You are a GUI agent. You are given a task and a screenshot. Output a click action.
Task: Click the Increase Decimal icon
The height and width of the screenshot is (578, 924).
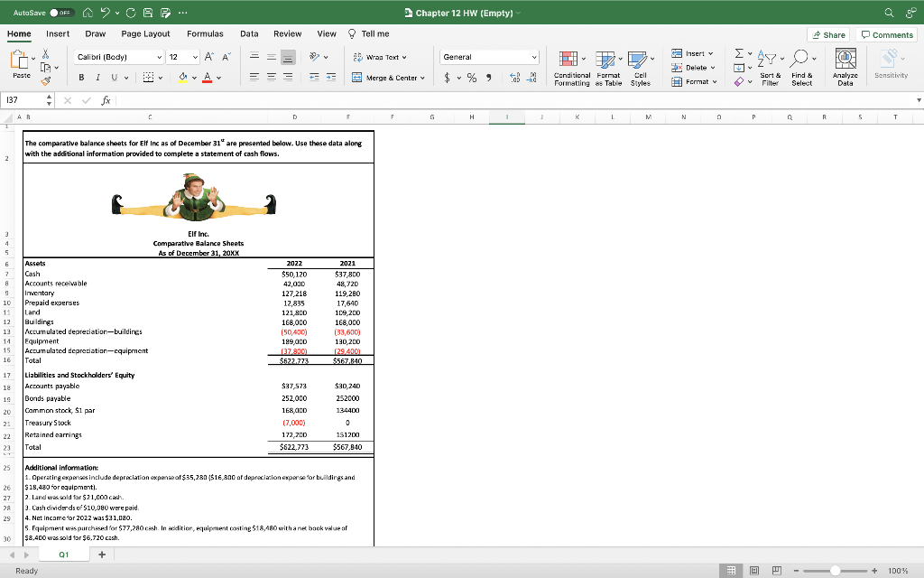pos(513,79)
